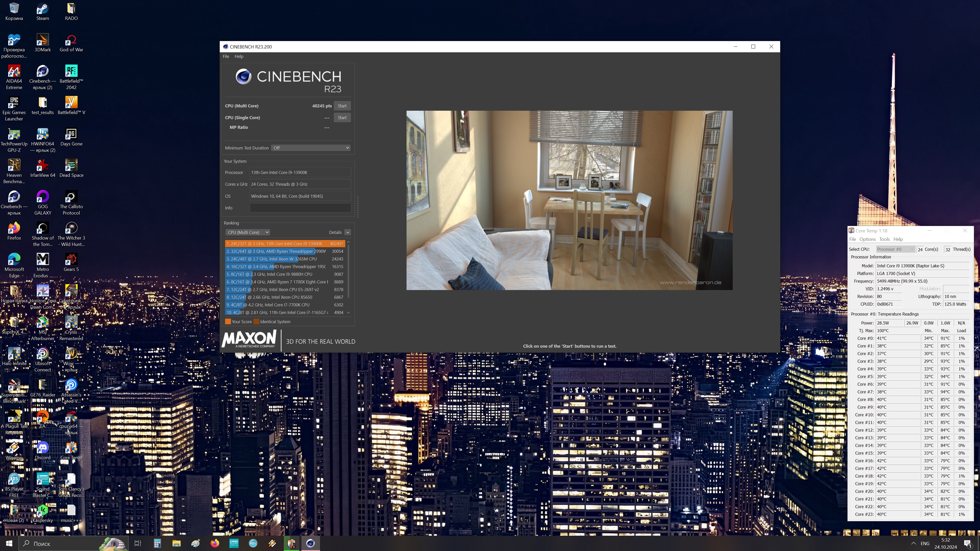Open the Cinebench File menu
Screen dimensions: 980x551
pos(226,56)
